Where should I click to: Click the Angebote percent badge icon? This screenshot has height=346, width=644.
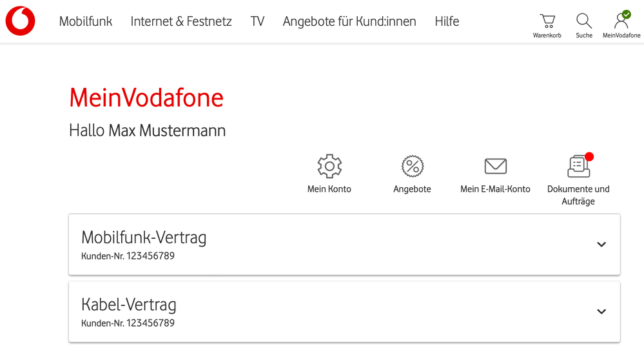pos(412,167)
